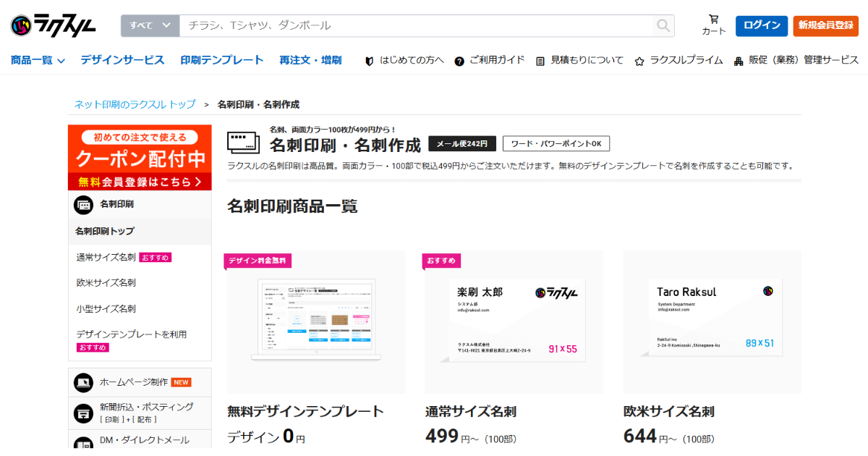Click the デザイン 0円 price text
The height and width of the screenshot is (456, 868).
pos(266,436)
